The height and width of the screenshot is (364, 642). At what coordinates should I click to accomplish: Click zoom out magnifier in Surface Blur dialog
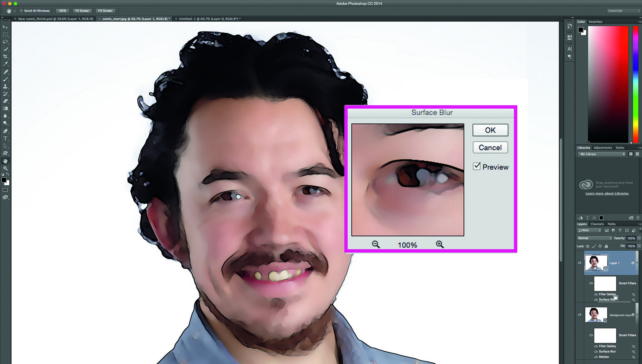(x=375, y=244)
